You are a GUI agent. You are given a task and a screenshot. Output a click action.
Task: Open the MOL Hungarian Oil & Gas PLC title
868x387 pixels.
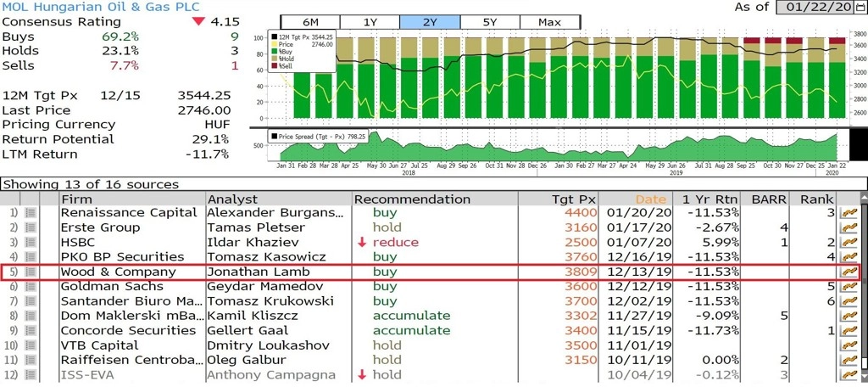click(102, 7)
